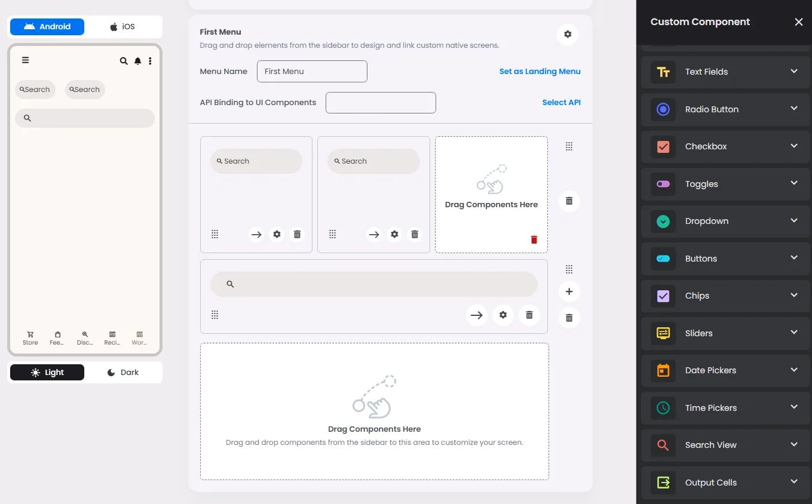Screen dimensions: 812x504
Task: Open First Menu settings gear
Action: pyautogui.click(x=568, y=35)
